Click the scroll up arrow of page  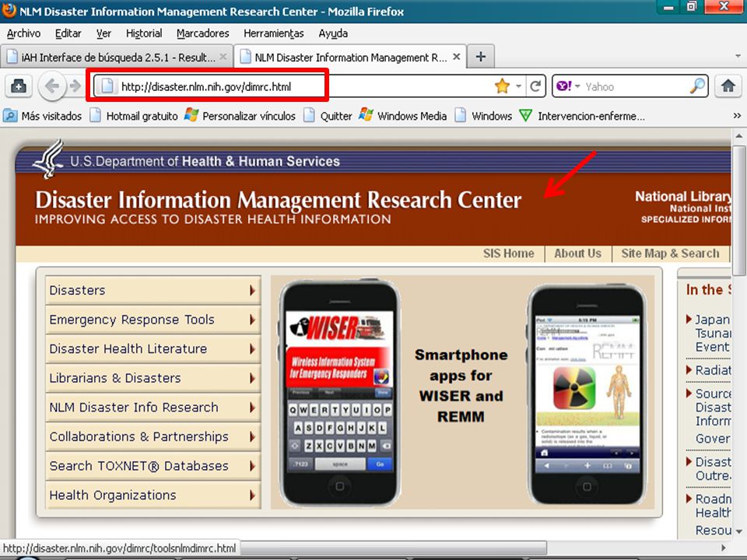(x=739, y=136)
